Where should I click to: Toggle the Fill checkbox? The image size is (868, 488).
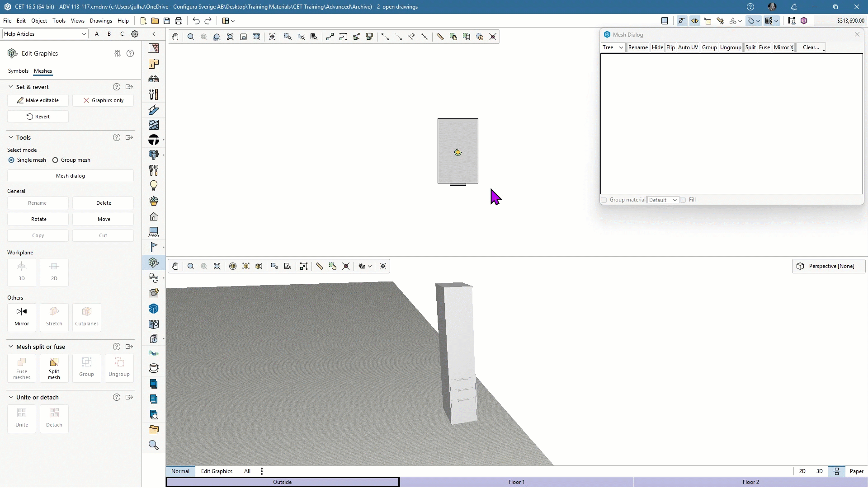683,200
